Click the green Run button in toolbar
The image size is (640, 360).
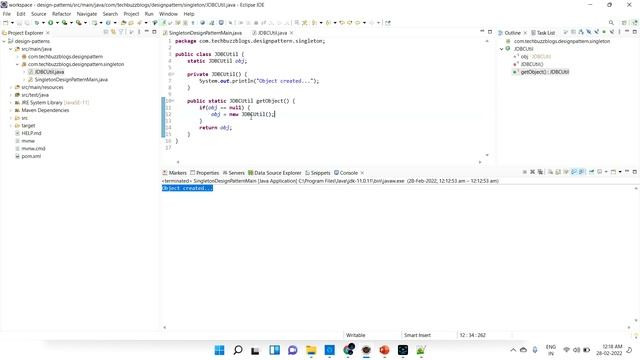(x=51, y=23)
